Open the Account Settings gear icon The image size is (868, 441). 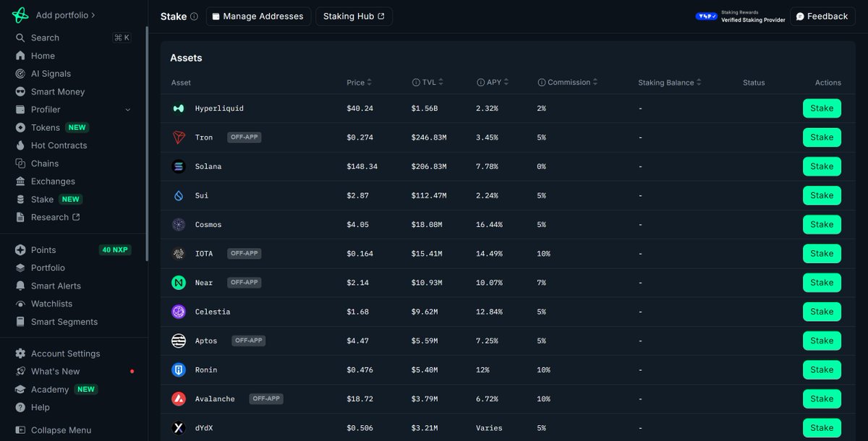pyautogui.click(x=20, y=354)
